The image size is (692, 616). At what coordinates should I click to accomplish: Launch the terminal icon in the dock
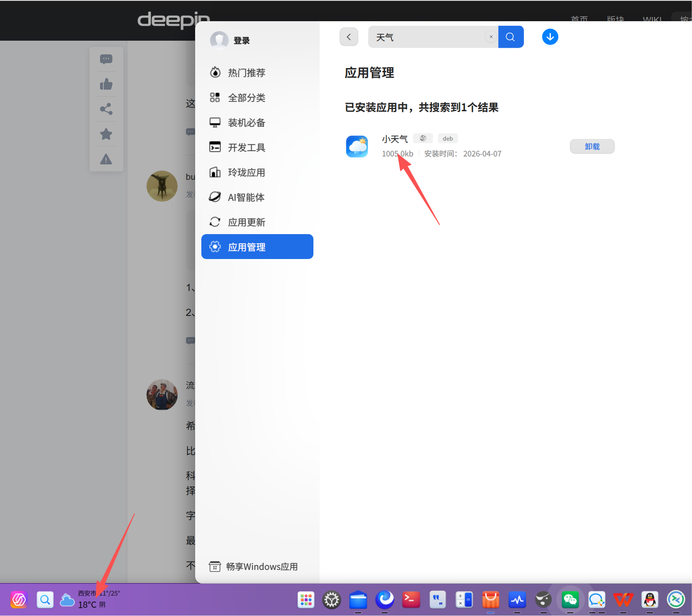coord(411,600)
